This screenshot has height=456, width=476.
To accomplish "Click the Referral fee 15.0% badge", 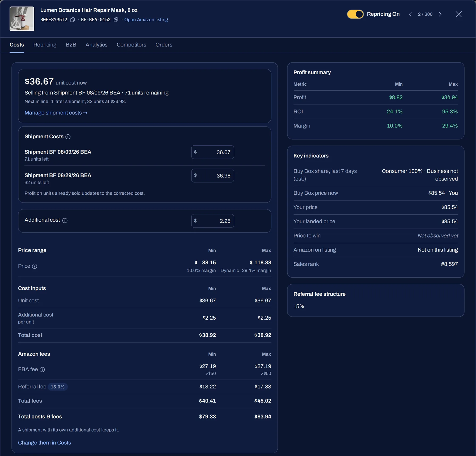I will tap(58, 387).
